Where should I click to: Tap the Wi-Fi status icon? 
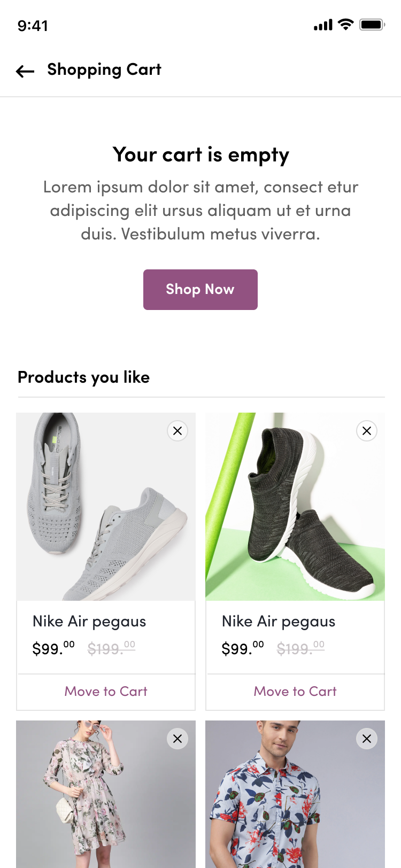coord(346,25)
